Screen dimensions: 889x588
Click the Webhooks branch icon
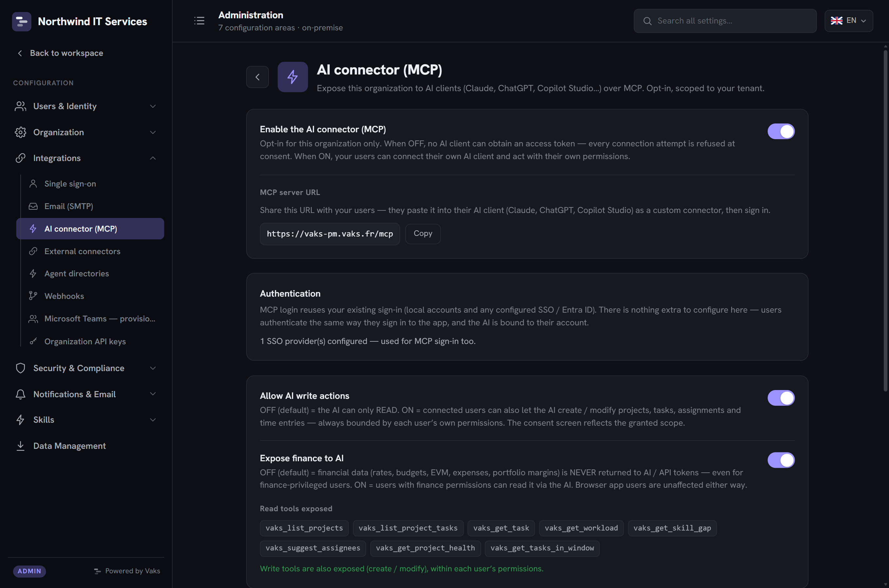tap(33, 296)
